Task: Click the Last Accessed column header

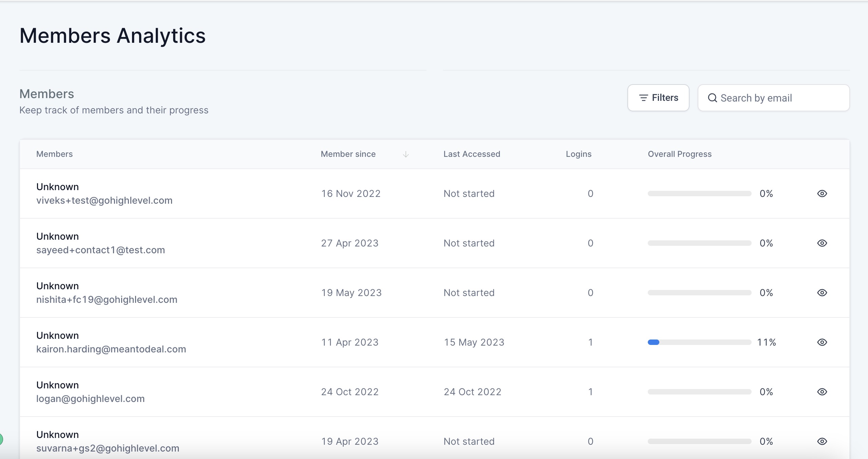Action: (472, 154)
